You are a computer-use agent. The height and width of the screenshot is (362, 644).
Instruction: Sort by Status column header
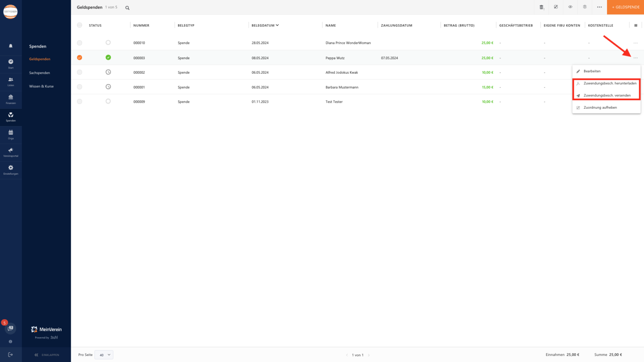(x=95, y=25)
